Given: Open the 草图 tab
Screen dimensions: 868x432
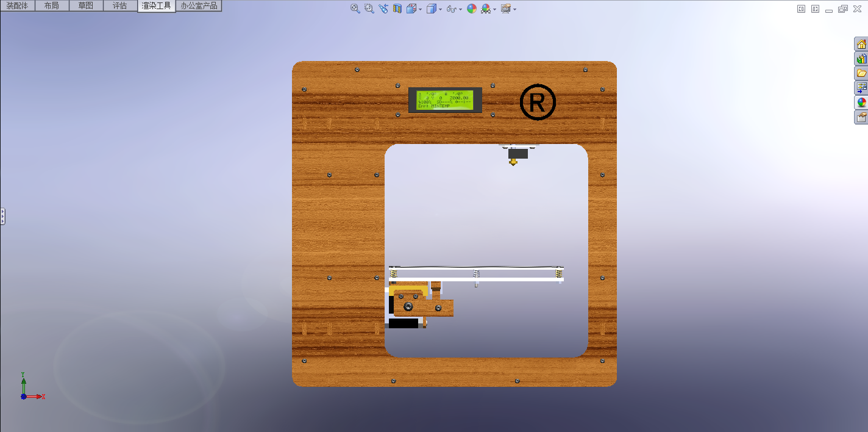Looking at the screenshot, I should click(86, 5).
